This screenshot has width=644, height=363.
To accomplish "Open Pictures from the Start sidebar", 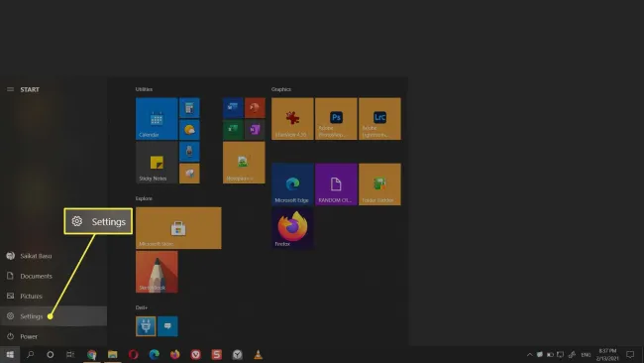I will coord(54,296).
